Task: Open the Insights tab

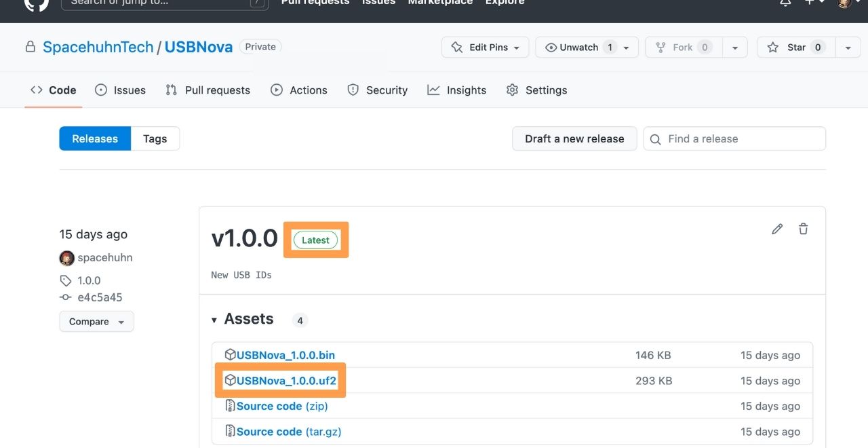Action: coord(457,90)
